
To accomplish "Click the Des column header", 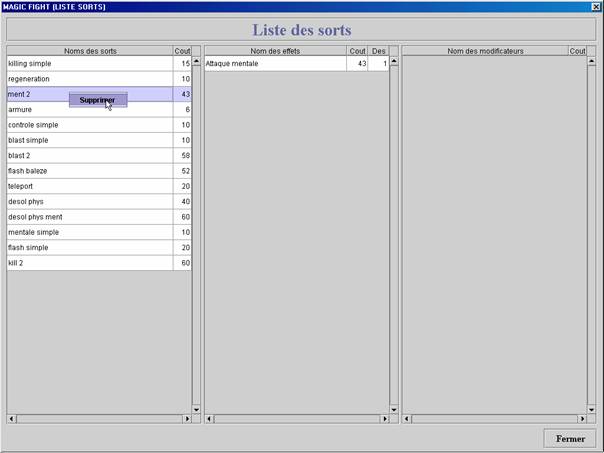I will coord(379,51).
